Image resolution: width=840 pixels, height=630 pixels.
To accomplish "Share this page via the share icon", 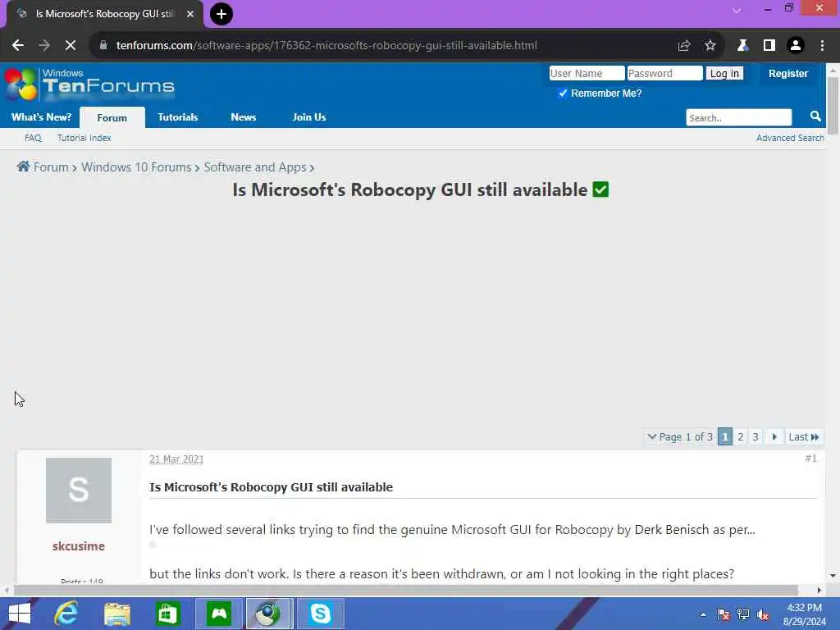I will tap(683, 46).
